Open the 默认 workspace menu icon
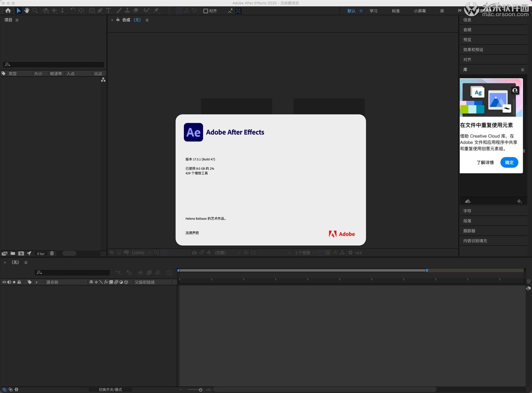The height and width of the screenshot is (393, 532). (361, 11)
